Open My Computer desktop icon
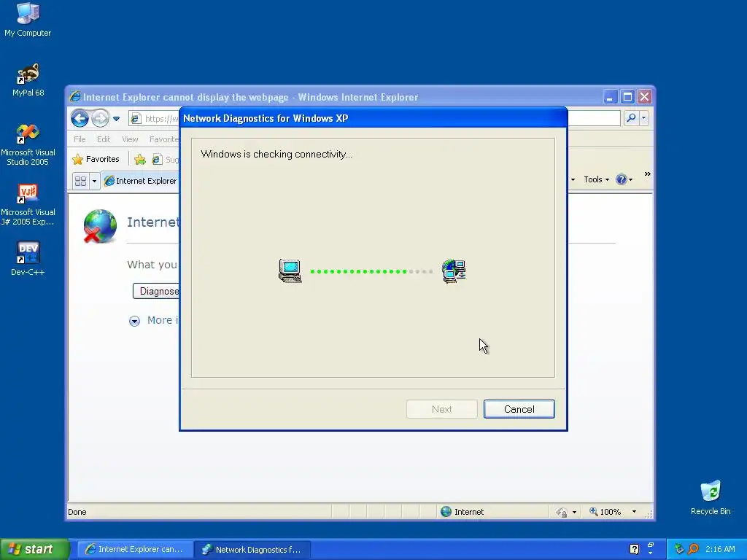The height and width of the screenshot is (560, 747). point(28,19)
